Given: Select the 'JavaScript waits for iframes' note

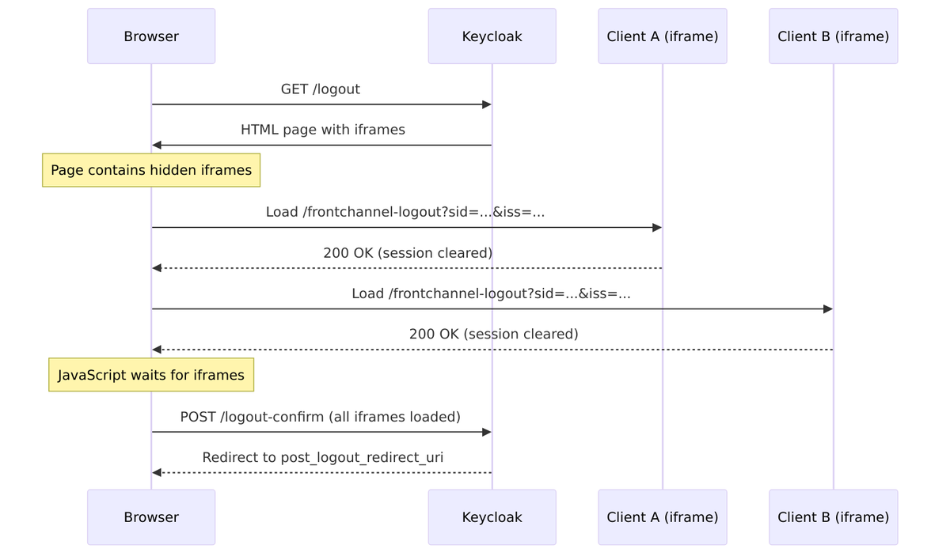Looking at the screenshot, I should 151,375.
